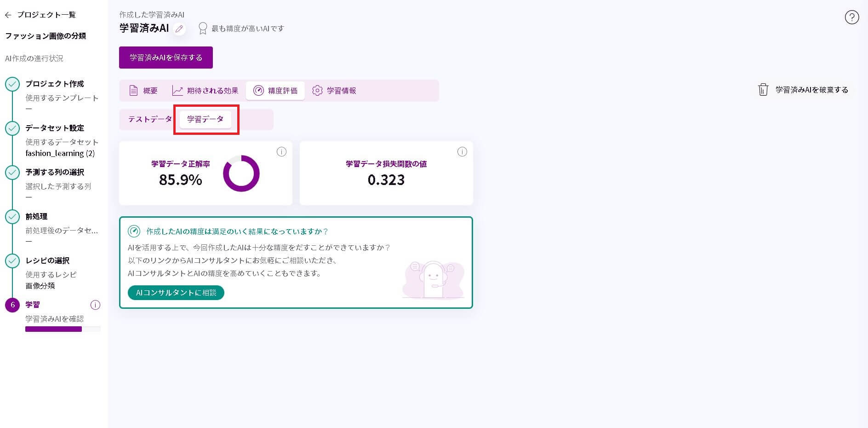Select the 精度評価 tab

[275, 91]
